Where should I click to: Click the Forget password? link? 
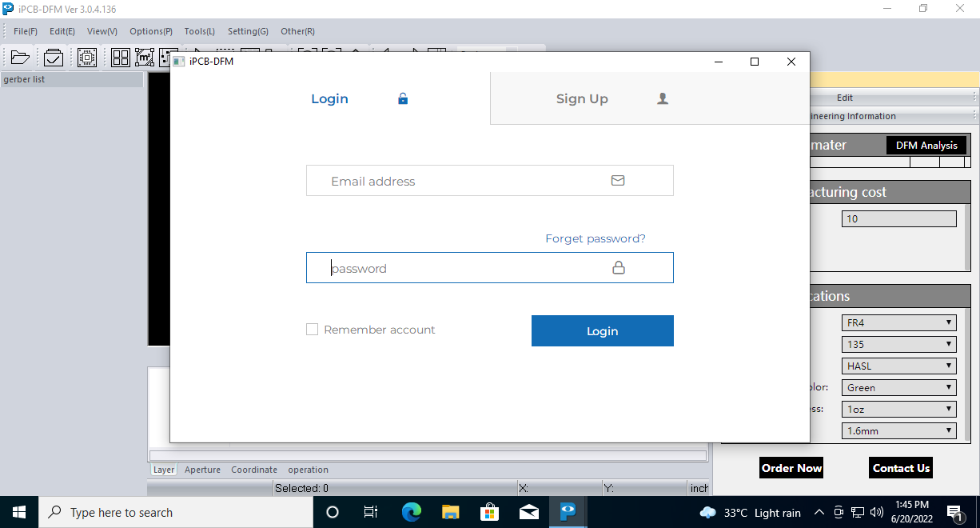tap(596, 238)
